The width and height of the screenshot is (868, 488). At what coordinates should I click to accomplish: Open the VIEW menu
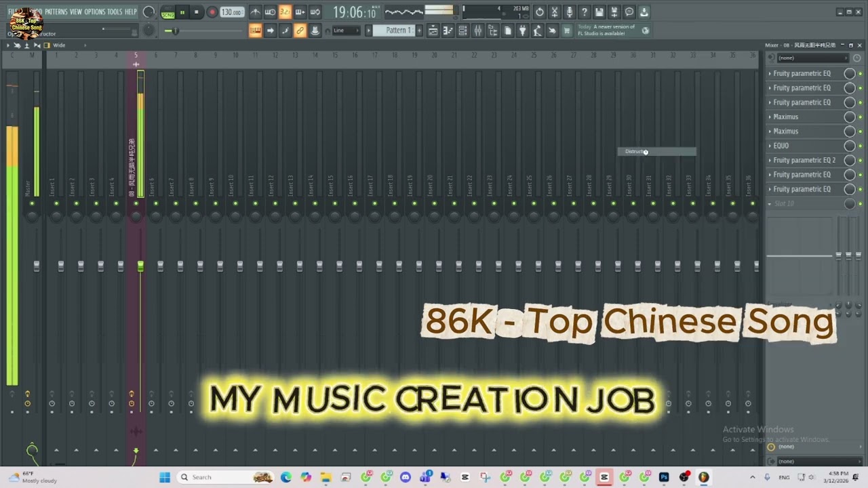[x=76, y=12]
